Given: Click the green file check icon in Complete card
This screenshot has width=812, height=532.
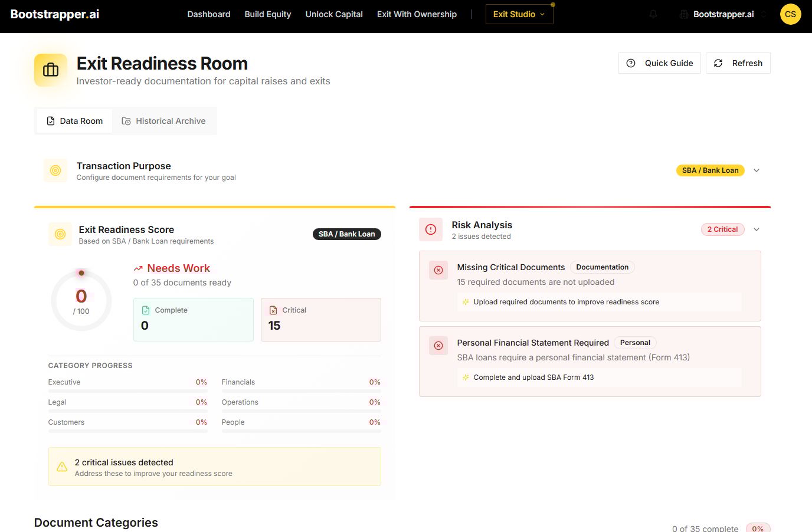Looking at the screenshot, I should click(x=146, y=310).
